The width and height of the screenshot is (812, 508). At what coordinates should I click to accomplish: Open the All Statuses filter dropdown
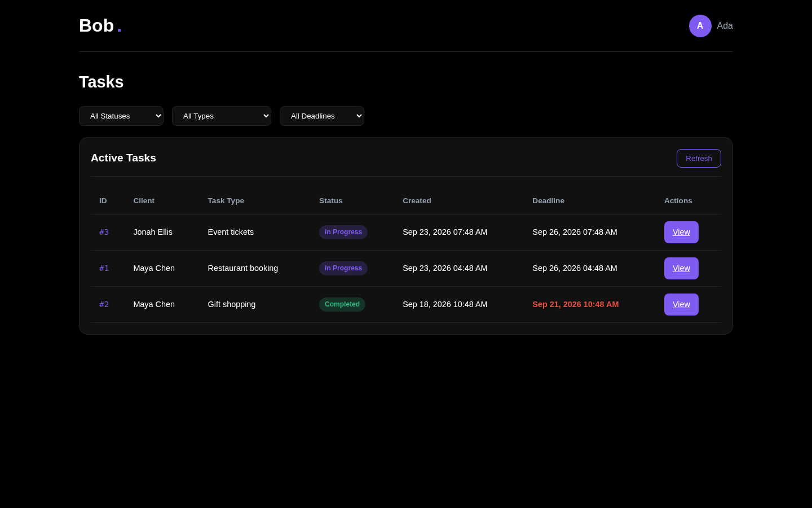(121, 116)
